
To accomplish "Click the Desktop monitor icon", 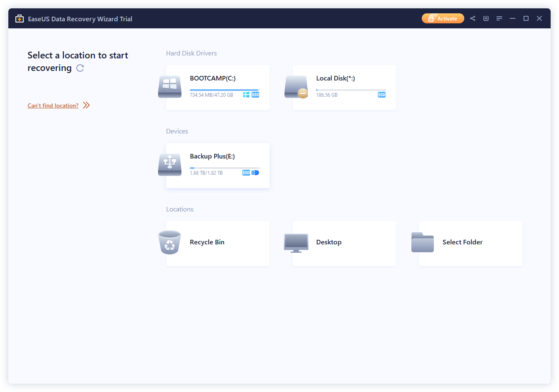I will 296,243.
